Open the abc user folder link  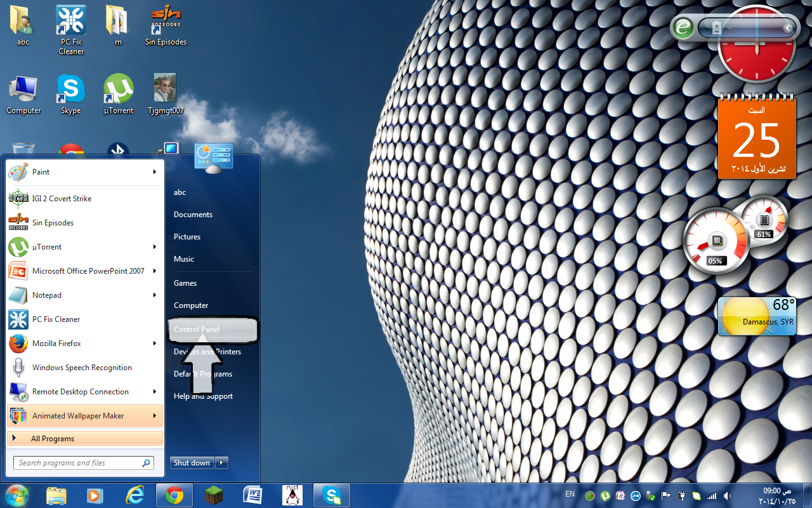[x=180, y=192]
